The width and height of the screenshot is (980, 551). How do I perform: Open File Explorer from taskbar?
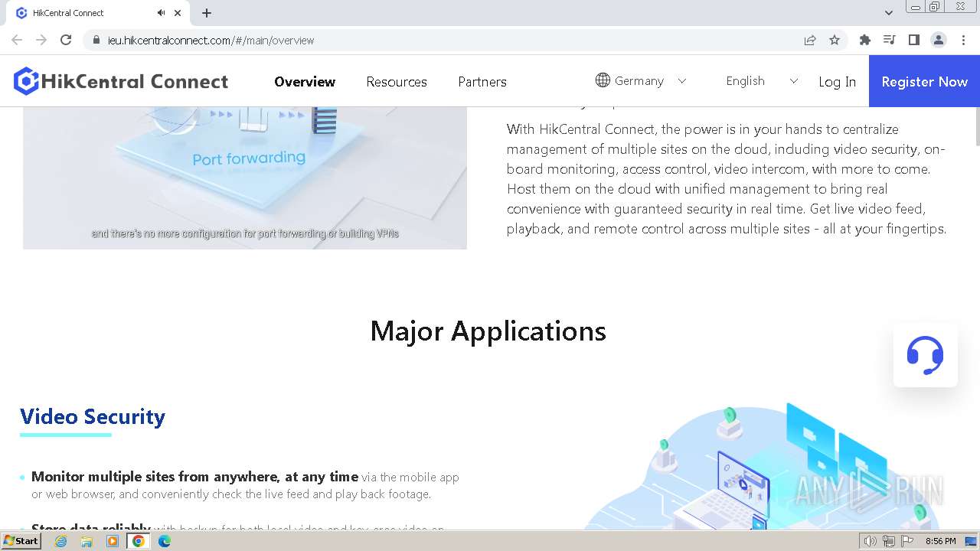[87, 541]
